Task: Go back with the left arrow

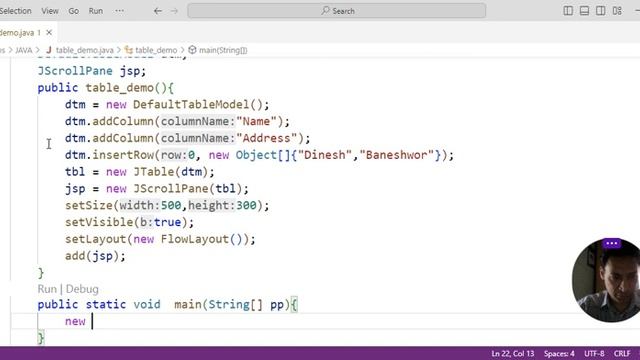Action: click(158, 11)
